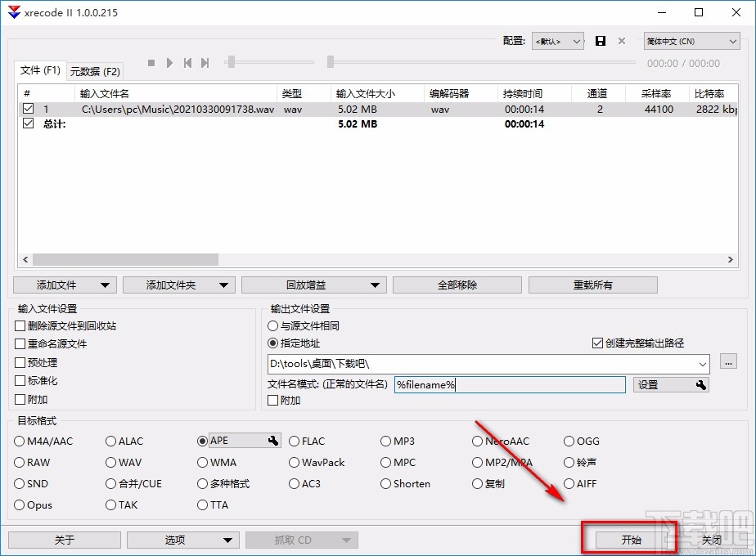Delete the configuration using the X icon

pos(620,41)
